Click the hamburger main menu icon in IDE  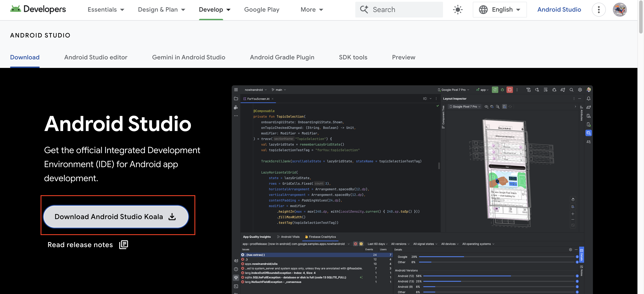coord(236,90)
